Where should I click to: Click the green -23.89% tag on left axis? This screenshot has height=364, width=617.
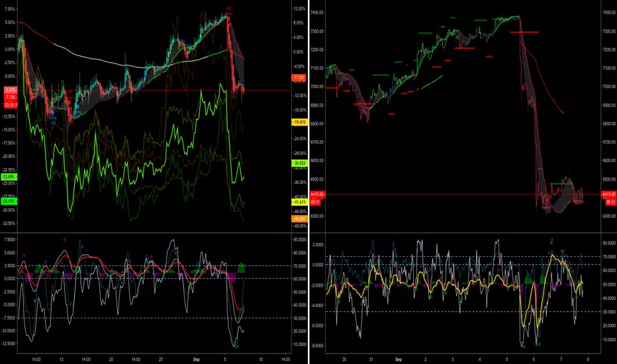coord(9,177)
